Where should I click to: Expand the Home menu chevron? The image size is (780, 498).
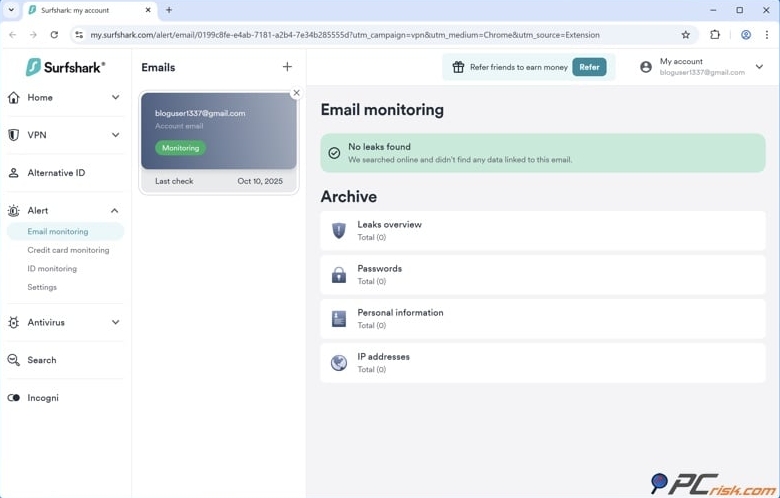pos(115,98)
